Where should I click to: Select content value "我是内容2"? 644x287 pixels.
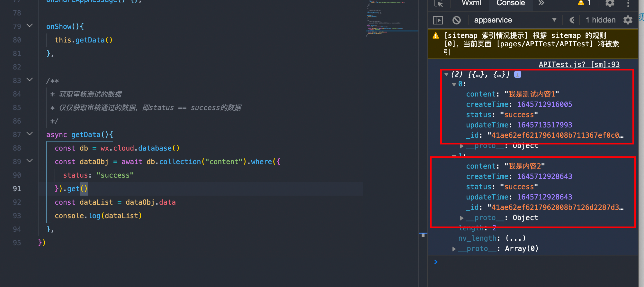click(524, 166)
